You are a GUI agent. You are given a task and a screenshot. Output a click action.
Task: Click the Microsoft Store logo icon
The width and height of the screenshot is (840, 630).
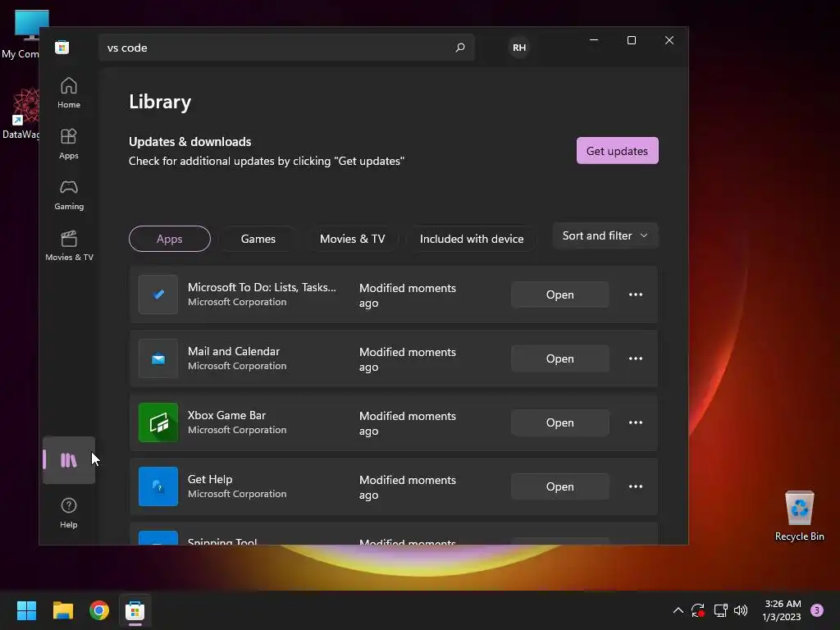tap(62, 47)
